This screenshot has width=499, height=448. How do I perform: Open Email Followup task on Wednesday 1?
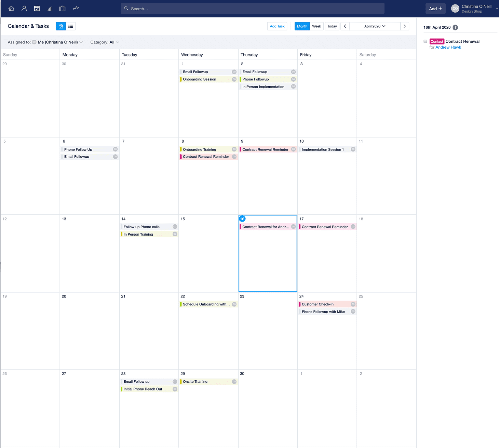208,72
